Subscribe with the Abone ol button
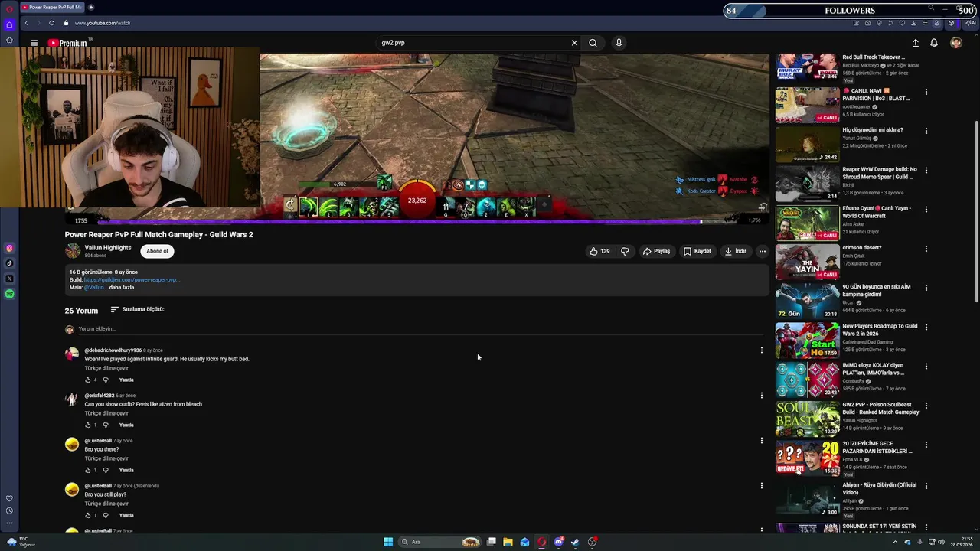This screenshot has height=551, width=980. click(x=157, y=251)
